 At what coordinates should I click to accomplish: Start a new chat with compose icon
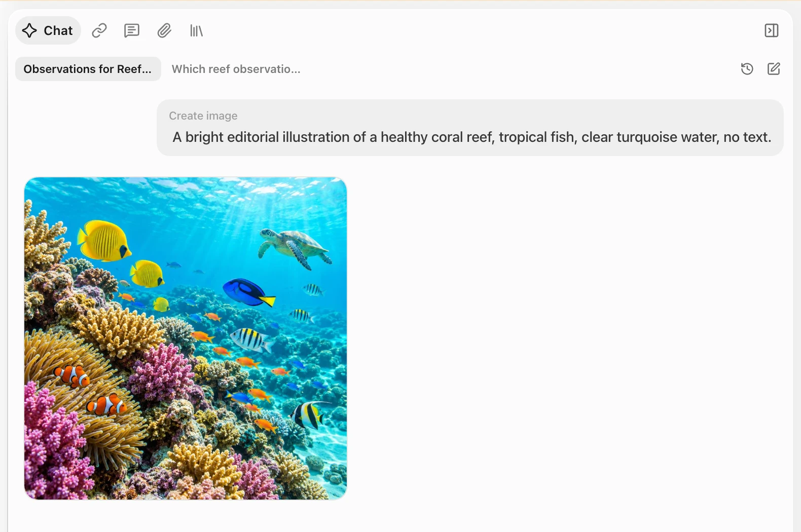tap(774, 69)
